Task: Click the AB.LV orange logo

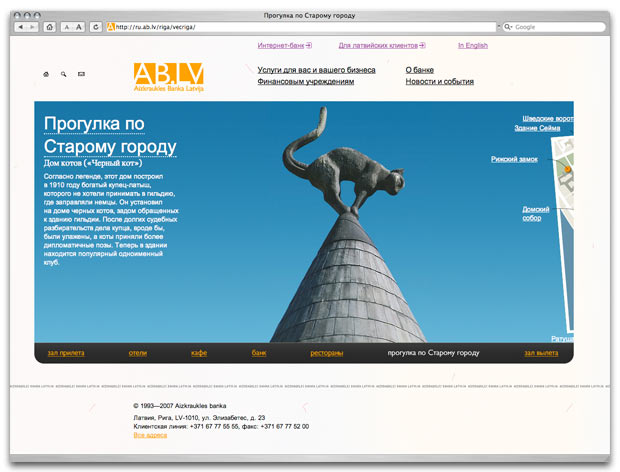Action: pyautogui.click(x=170, y=76)
